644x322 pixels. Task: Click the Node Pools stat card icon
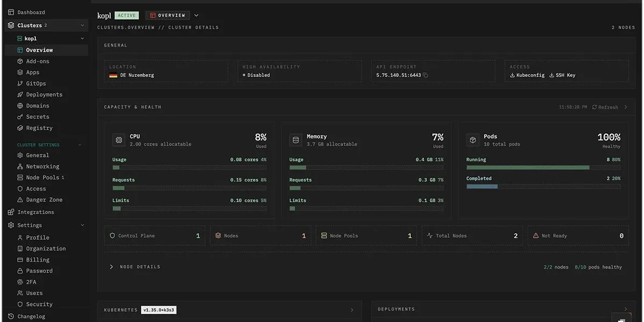(324, 236)
